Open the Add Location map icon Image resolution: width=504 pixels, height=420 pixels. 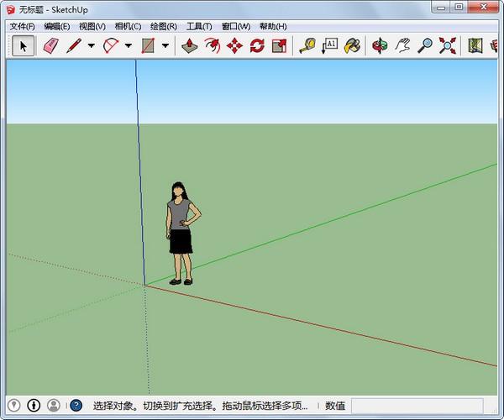475,45
